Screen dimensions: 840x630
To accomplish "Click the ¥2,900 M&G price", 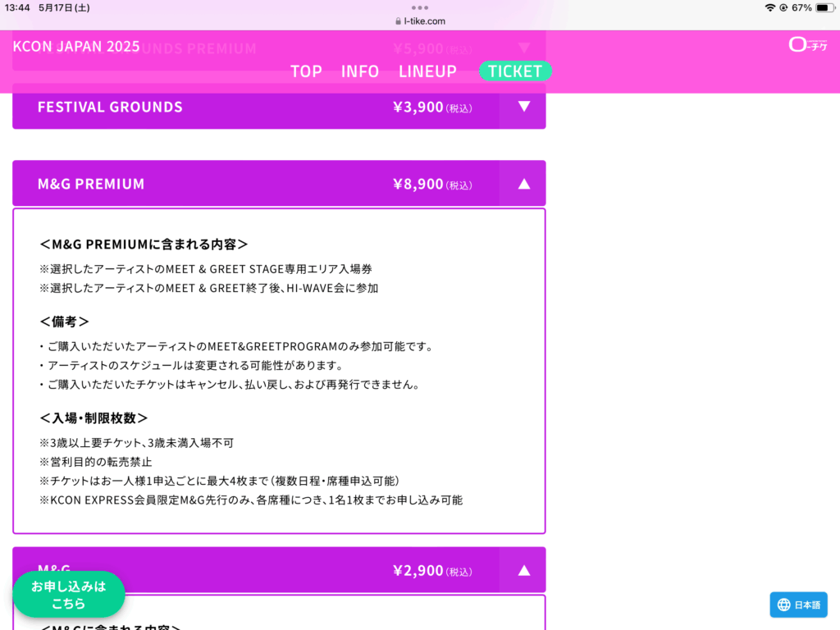I will coord(432,571).
